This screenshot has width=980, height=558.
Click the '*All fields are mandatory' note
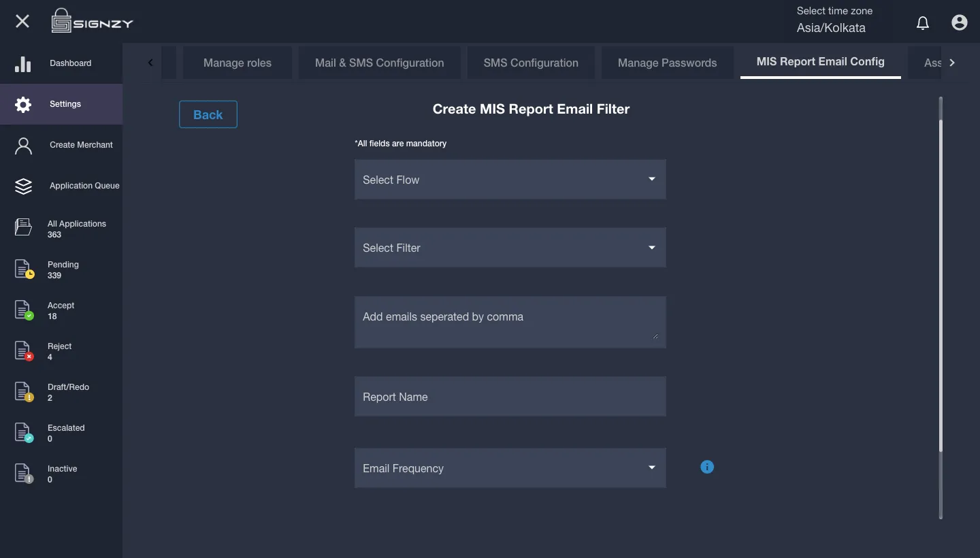pos(401,144)
